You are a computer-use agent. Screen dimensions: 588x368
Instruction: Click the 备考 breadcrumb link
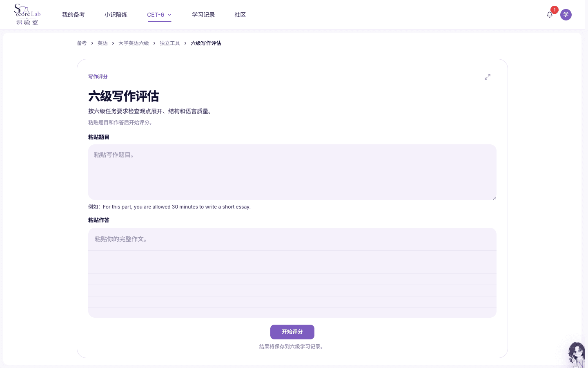point(82,43)
